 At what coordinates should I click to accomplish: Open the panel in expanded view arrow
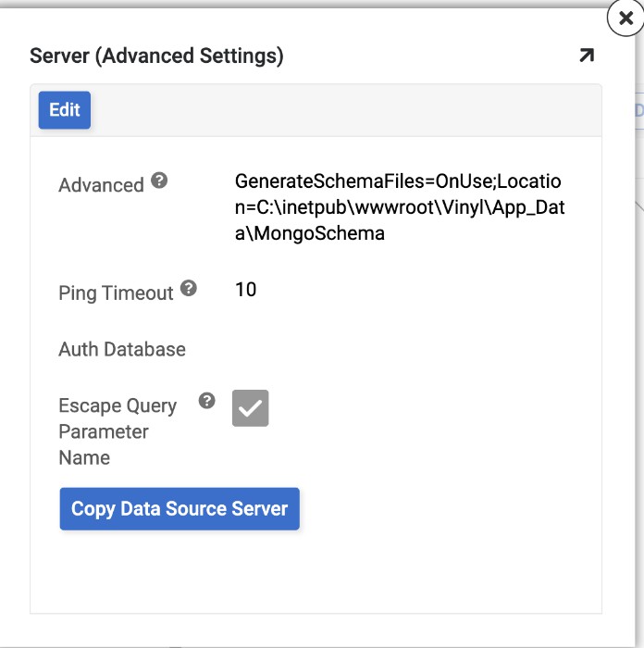point(586,56)
